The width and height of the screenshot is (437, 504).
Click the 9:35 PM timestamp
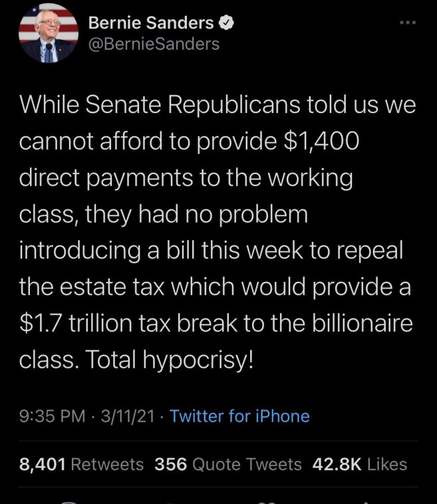(x=52, y=416)
